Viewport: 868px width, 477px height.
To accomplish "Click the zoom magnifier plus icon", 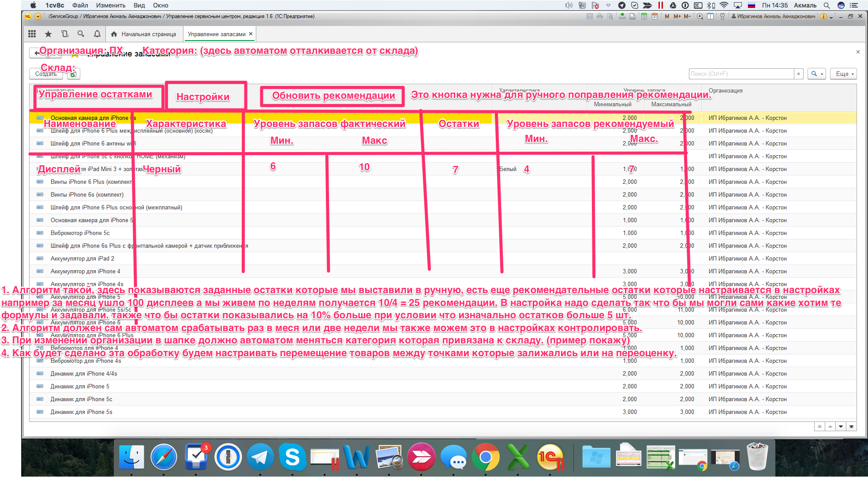I will (700, 17).
